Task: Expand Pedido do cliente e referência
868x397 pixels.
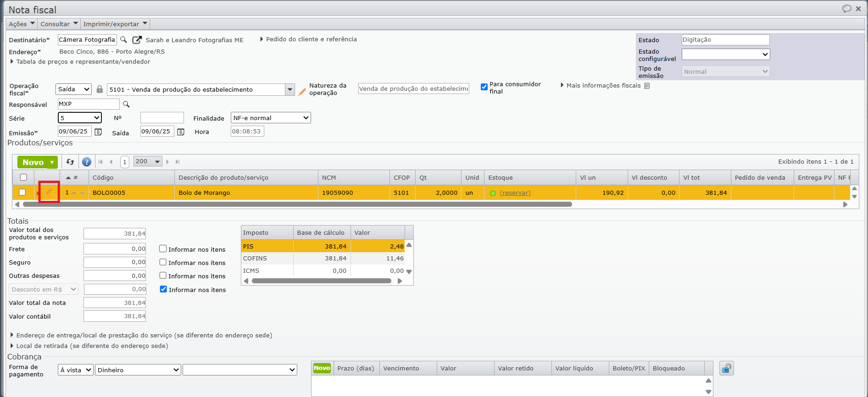Action: [x=308, y=39]
